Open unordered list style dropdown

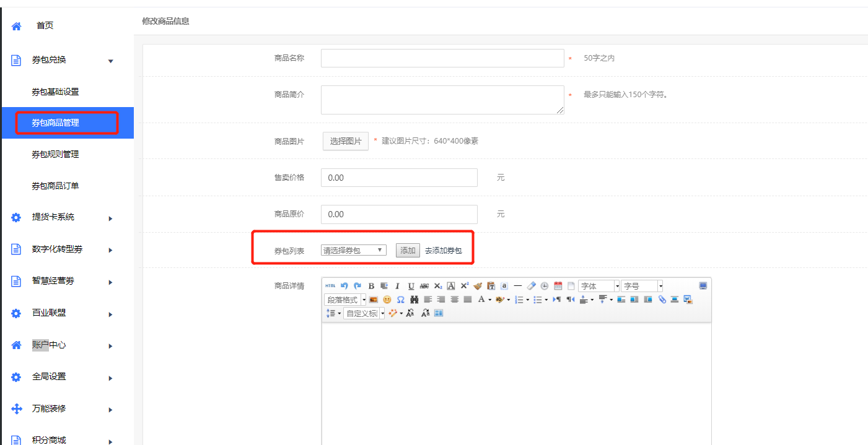point(546,300)
